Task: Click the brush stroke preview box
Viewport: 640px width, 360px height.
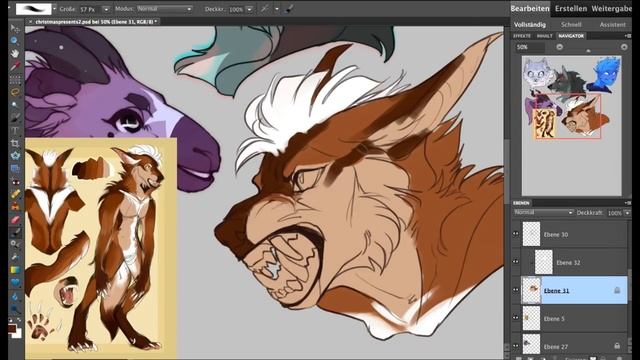Action: (x=33, y=9)
